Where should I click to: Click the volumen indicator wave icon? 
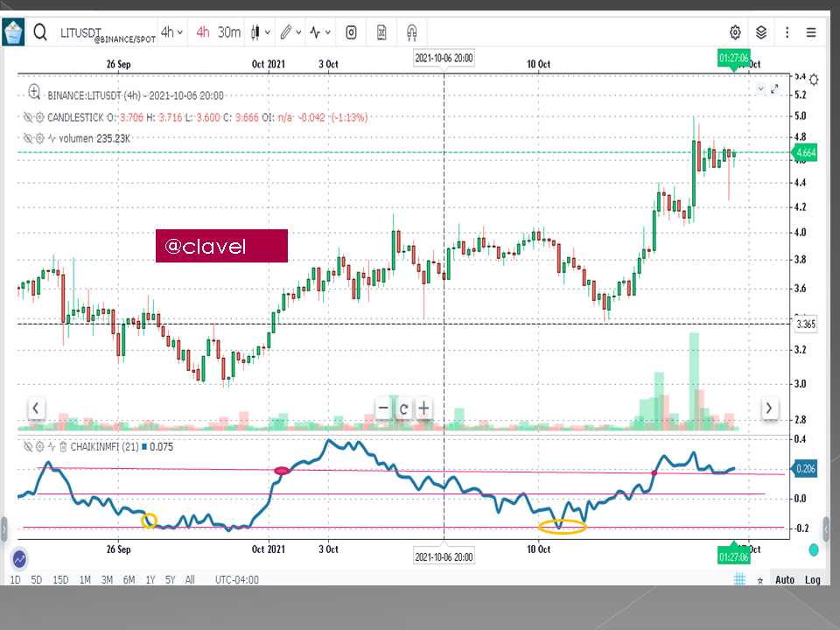pyautogui.click(x=52, y=138)
